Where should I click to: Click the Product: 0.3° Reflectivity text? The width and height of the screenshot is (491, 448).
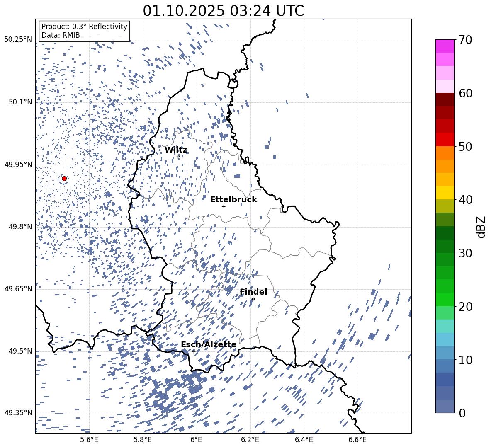point(84,27)
